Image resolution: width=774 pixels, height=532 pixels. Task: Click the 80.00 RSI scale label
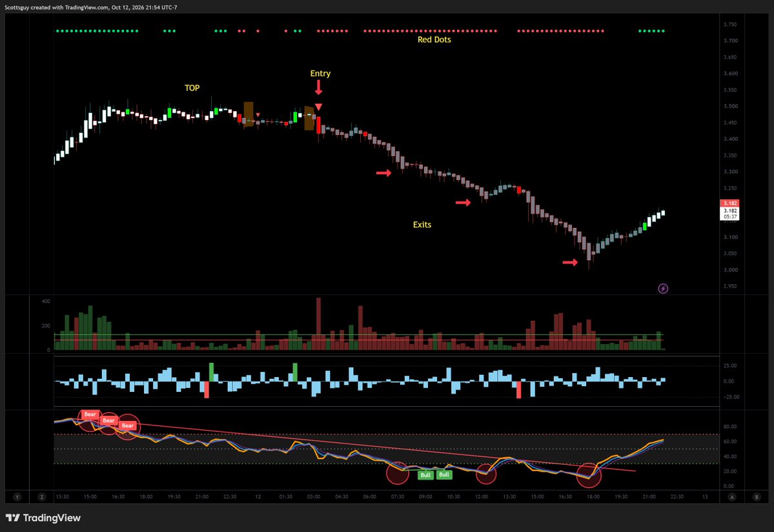click(729, 426)
